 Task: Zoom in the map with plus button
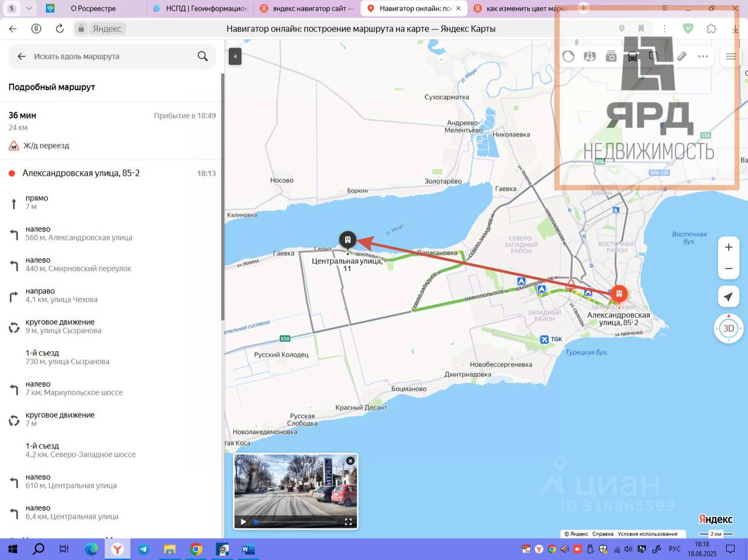pos(728,247)
